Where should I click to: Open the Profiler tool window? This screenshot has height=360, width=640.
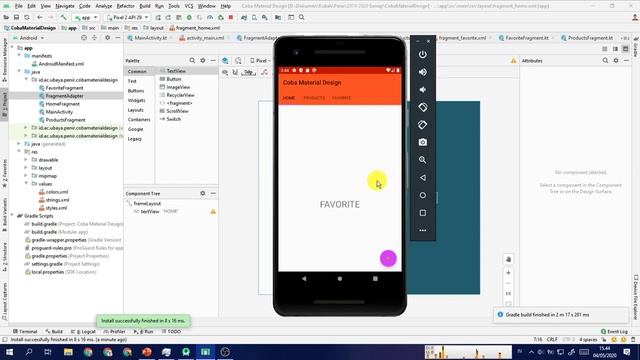coord(115,331)
